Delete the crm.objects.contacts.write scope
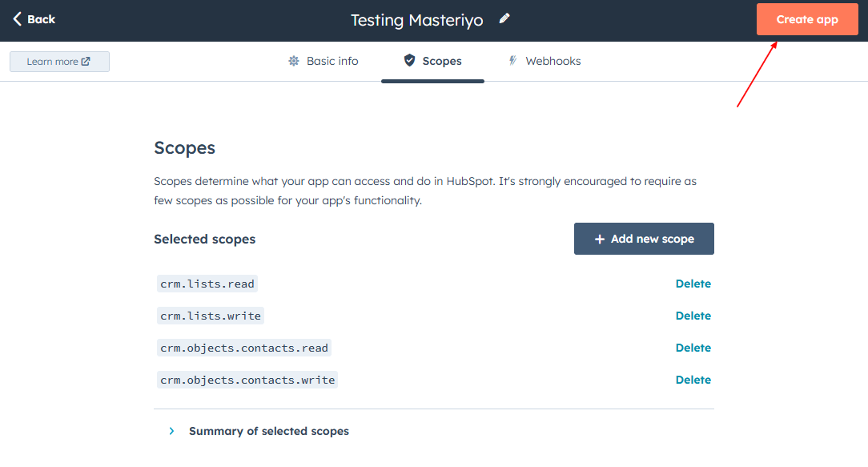868x467 pixels. click(x=693, y=380)
